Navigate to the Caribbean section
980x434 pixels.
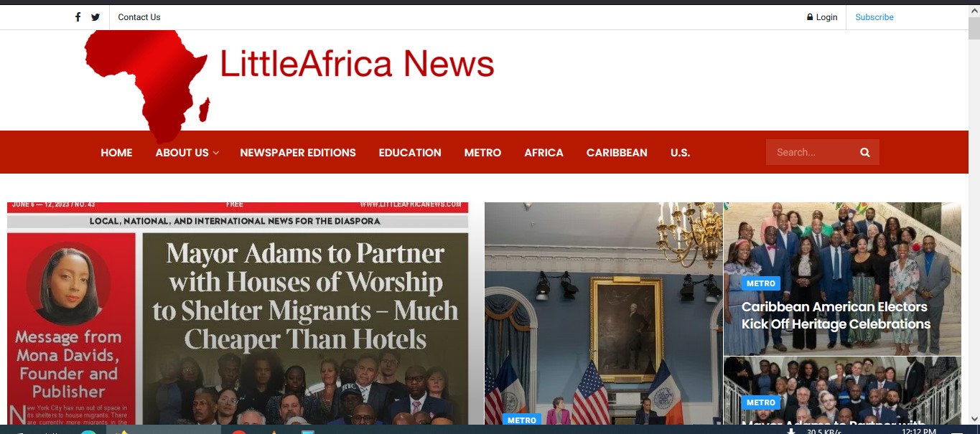pos(617,153)
